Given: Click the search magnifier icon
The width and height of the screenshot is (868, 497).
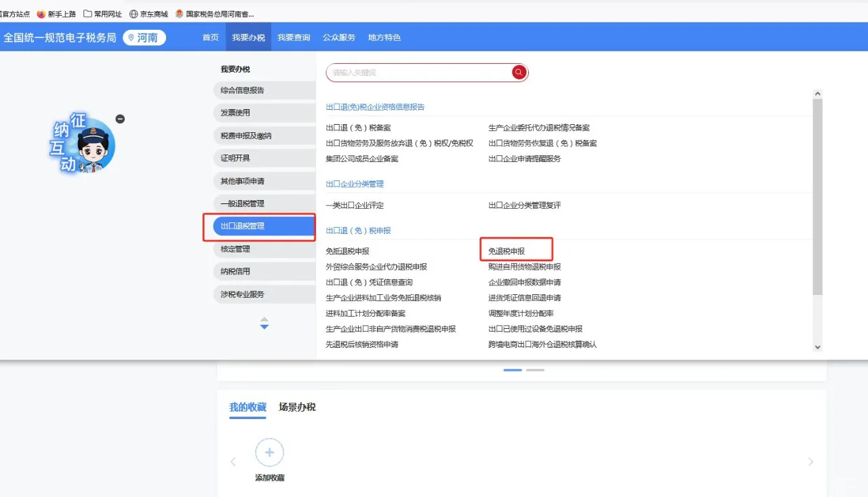Looking at the screenshot, I should tap(518, 72).
